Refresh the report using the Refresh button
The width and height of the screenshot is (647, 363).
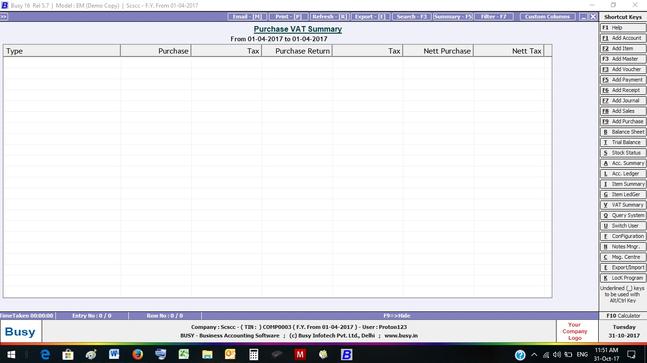pyautogui.click(x=329, y=16)
